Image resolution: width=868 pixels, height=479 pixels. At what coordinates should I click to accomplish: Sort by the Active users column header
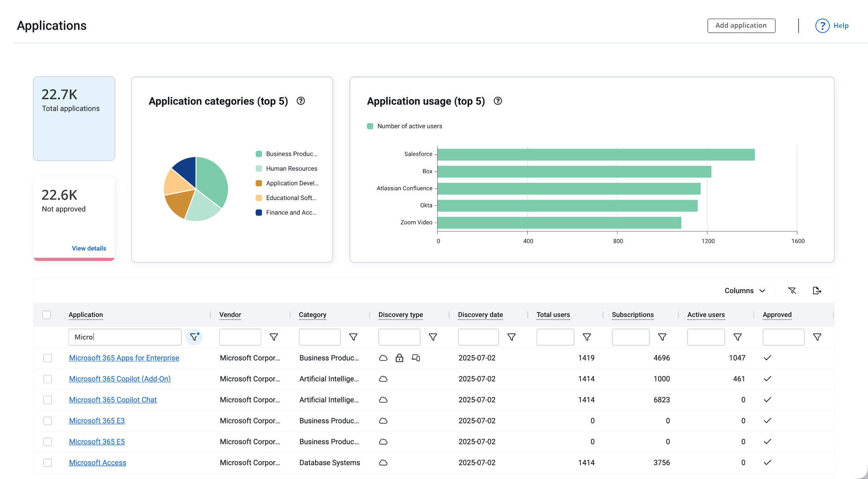706,315
